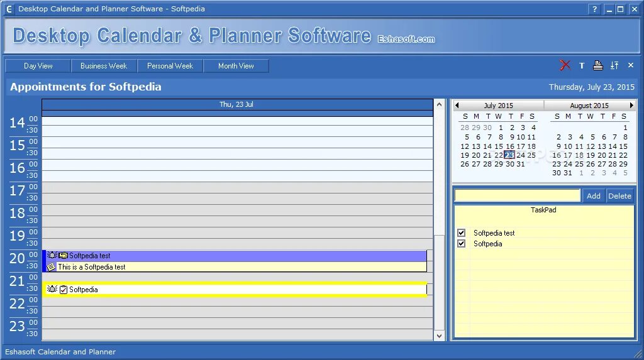Click the alarm bell on Softpedia appointment
644x360 pixels.
pyautogui.click(x=52, y=290)
